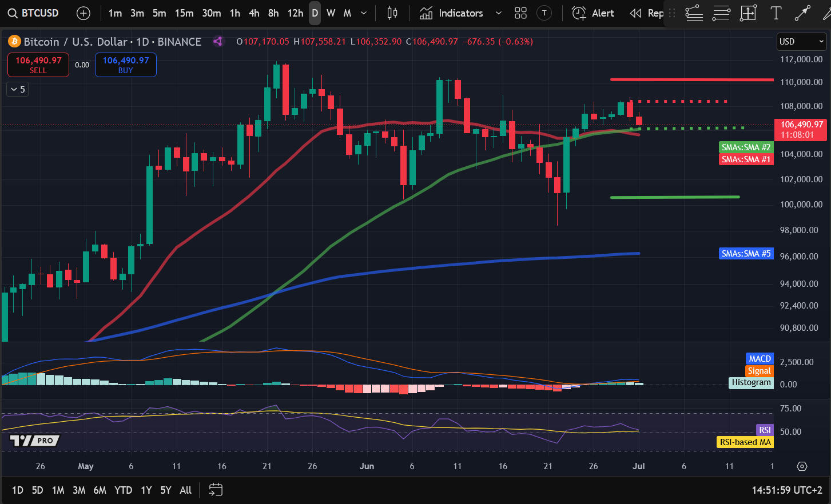This screenshot has width=831, height=504.
Task: Select the measure box drawing tool
Action: coord(748,13)
